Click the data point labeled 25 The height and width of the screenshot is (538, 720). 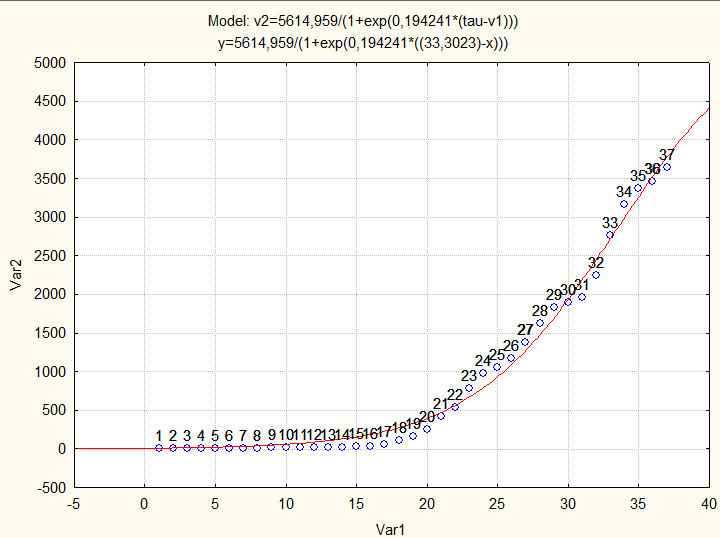coord(497,367)
